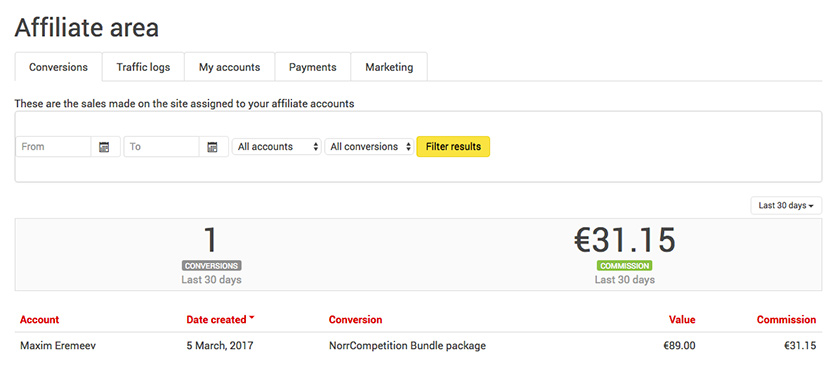
Task: Click the From date input field
Action: [53, 147]
